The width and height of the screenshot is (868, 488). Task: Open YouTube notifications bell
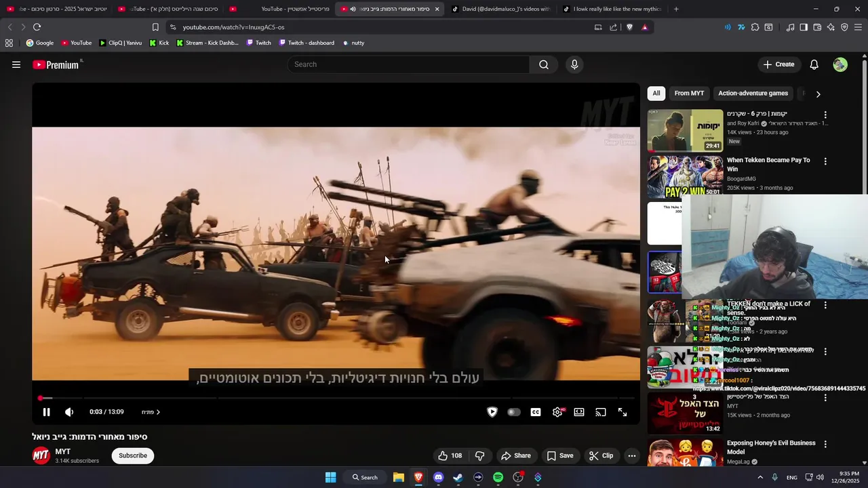point(814,64)
